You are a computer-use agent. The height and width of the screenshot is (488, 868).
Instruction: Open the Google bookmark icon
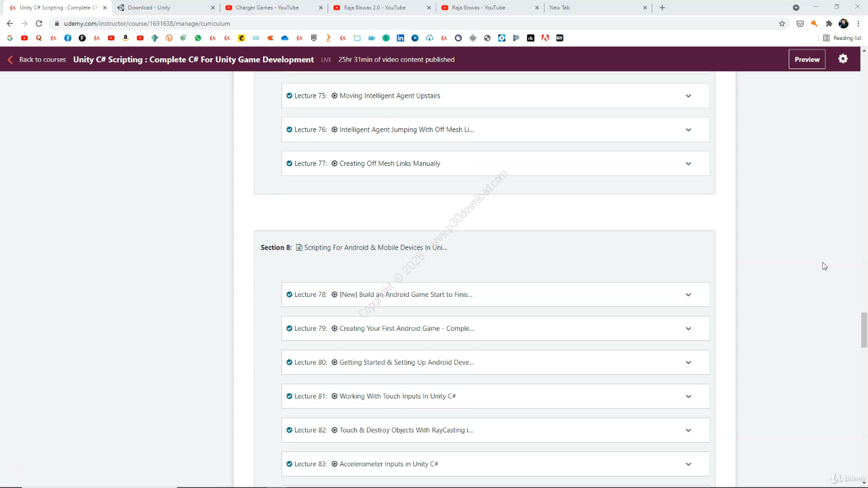pos(9,38)
